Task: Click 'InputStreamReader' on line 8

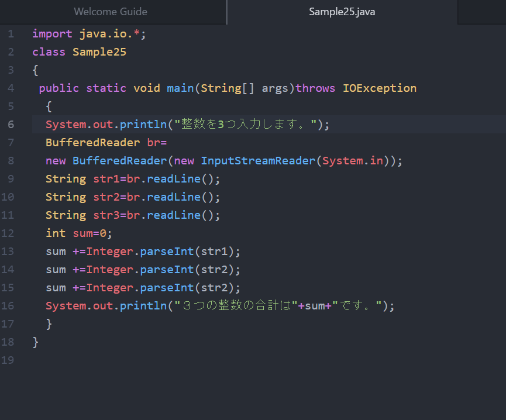Action: click(258, 161)
